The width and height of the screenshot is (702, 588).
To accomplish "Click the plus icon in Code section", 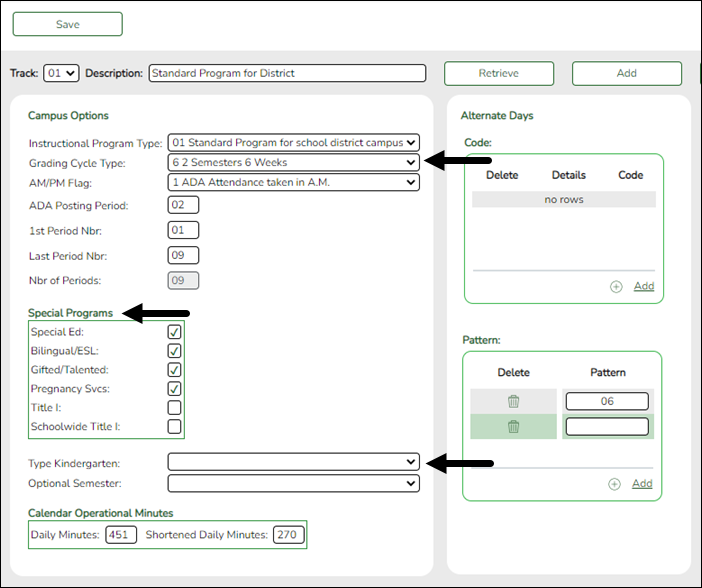I will click(x=616, y=286).
